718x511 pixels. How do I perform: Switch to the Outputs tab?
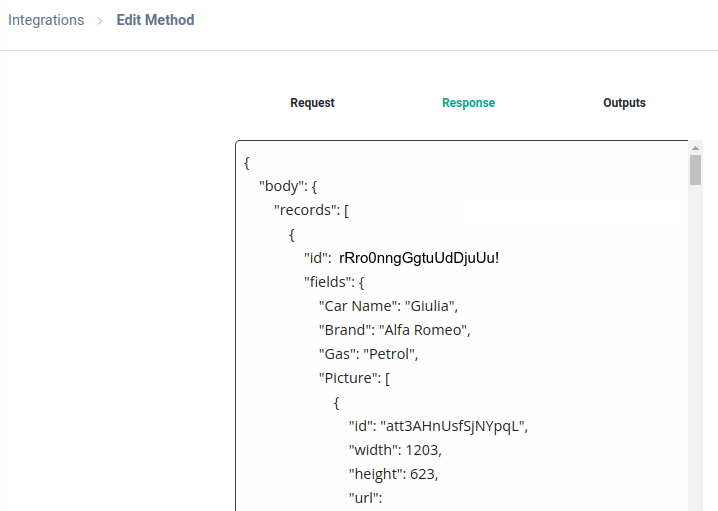(x=624, y=103)
